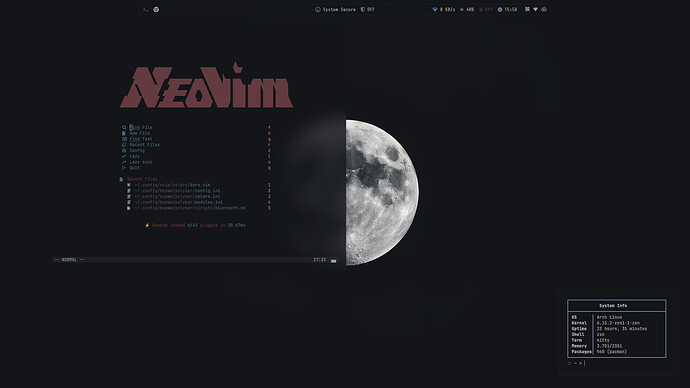Open the down-arrow tray dropdown in the bar
The image size is (690, 388).
pyautogui.click(x=536, y=9)
